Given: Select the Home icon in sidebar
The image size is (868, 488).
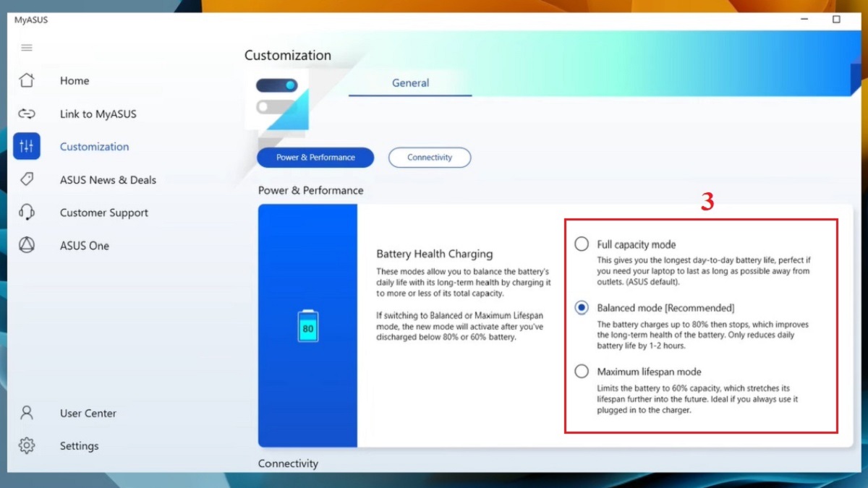Looking at the screenshot, I should 27,80.
